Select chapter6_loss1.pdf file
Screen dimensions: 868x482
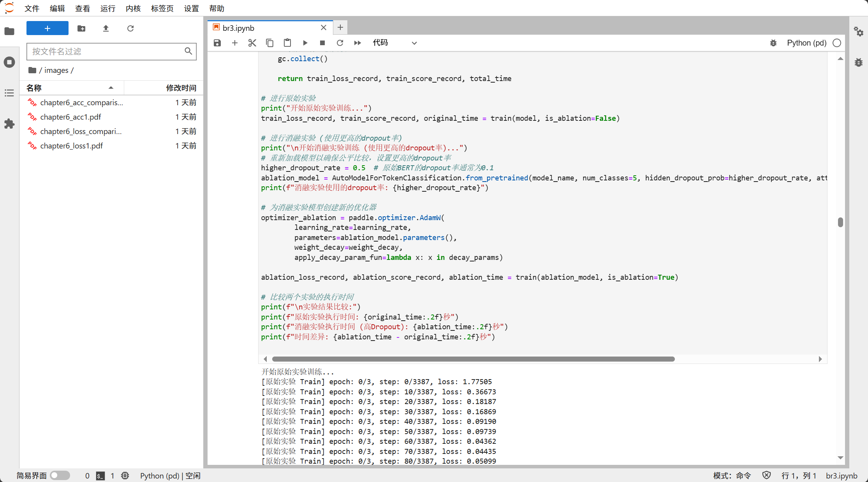(x=112, y=146)
